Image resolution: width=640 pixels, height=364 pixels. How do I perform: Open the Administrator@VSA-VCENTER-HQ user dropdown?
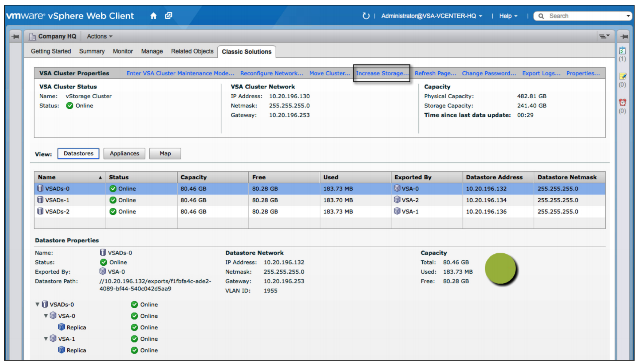pos(431,16)
